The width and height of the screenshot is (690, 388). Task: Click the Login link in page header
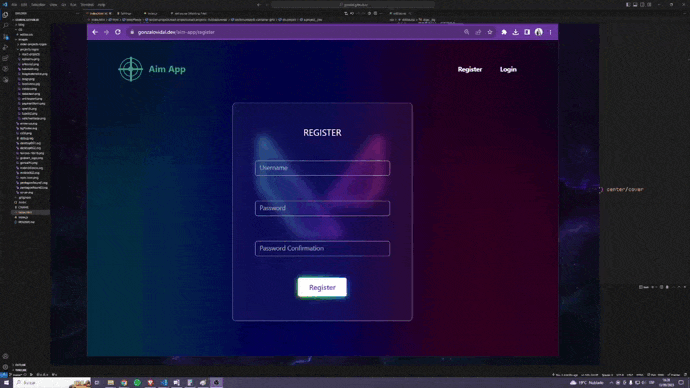508,70
